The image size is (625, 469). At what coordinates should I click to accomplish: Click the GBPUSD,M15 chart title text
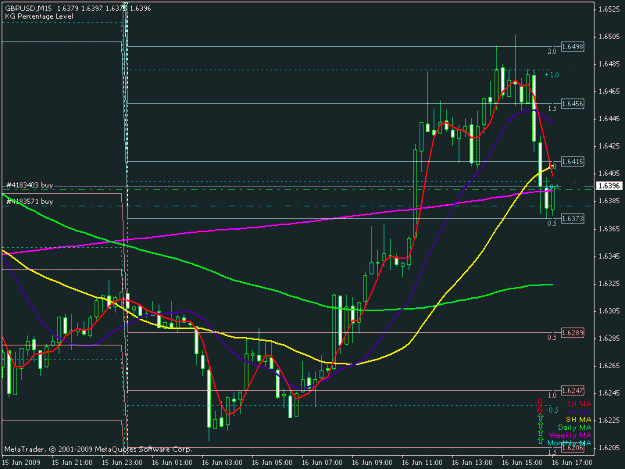[x=28, y=8]
